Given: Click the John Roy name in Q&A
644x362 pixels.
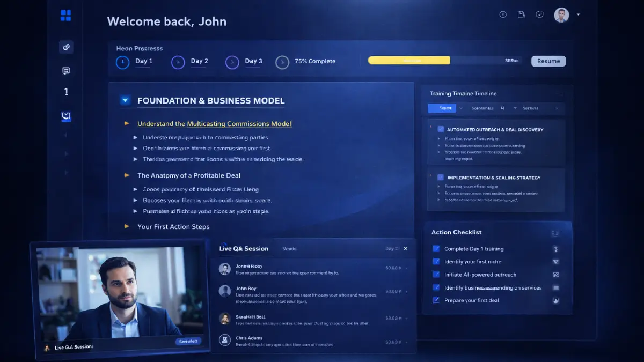Looking at the screenshot, I should point(246,289).
